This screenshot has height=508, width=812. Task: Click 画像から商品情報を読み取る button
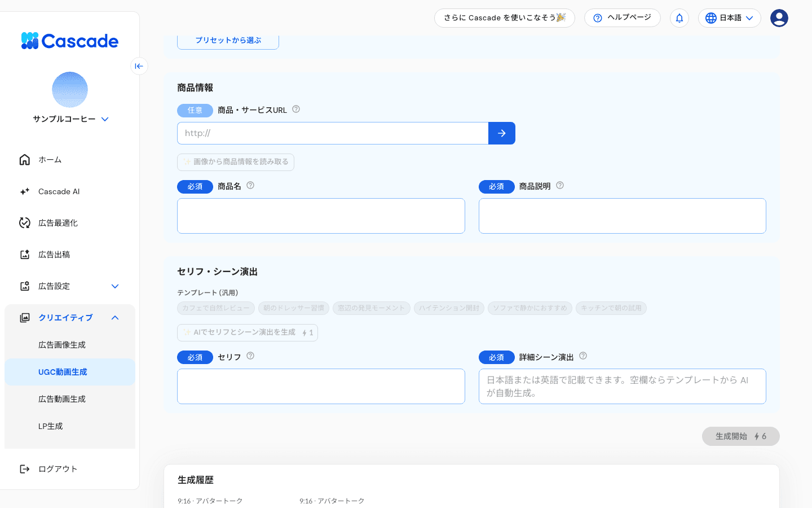tap(236, 162)
